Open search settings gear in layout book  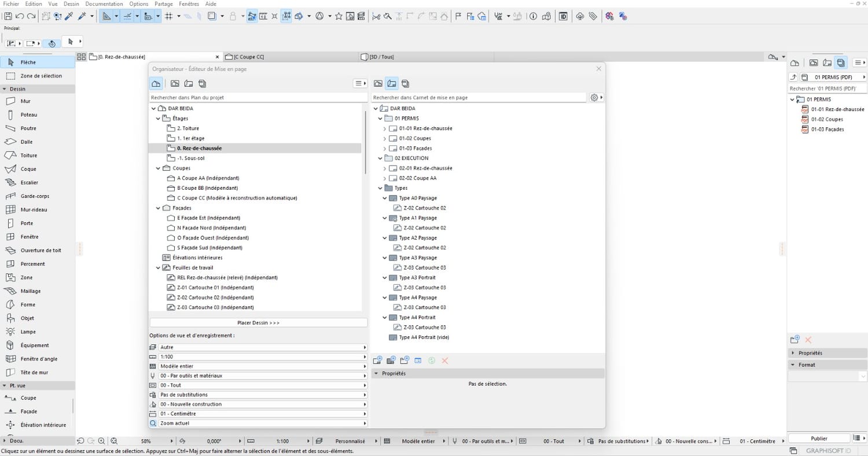tap(594, 98)
